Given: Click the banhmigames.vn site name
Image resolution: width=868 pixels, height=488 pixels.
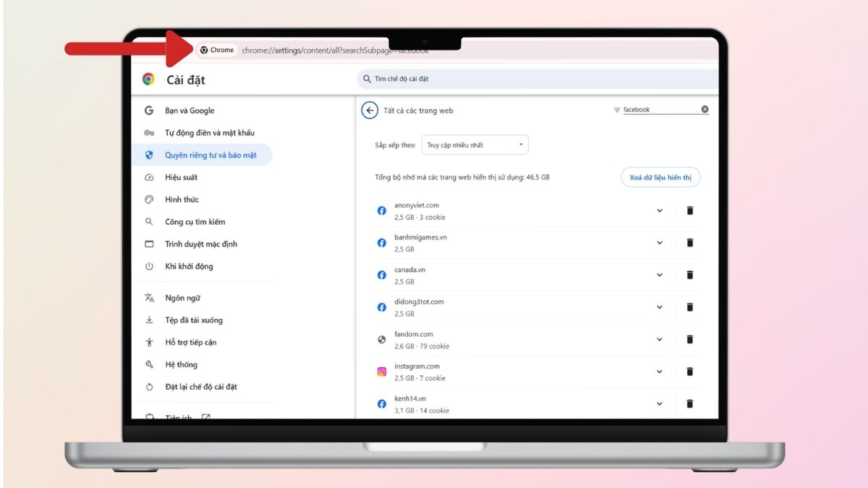Looking at the screenshot, I should tap(420, 237).
